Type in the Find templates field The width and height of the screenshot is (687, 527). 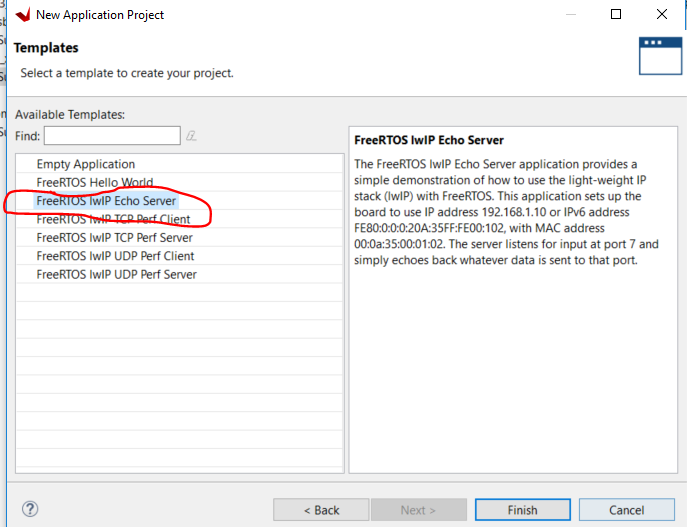(x=111, y=135)
